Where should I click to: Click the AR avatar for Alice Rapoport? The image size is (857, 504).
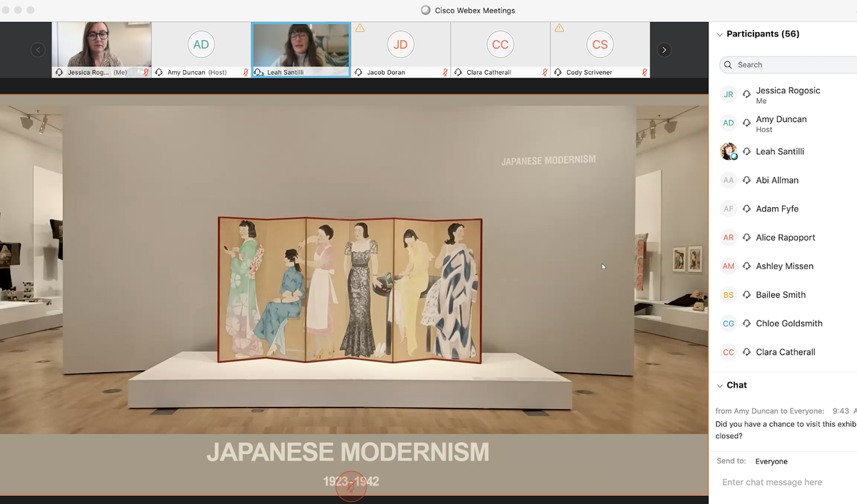click(x=728, y=237)
